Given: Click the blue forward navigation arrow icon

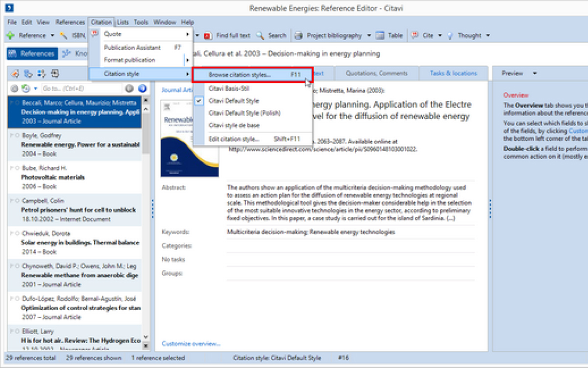Looking at the screenshot, I should pyautogui.click(x=142, y=89).
